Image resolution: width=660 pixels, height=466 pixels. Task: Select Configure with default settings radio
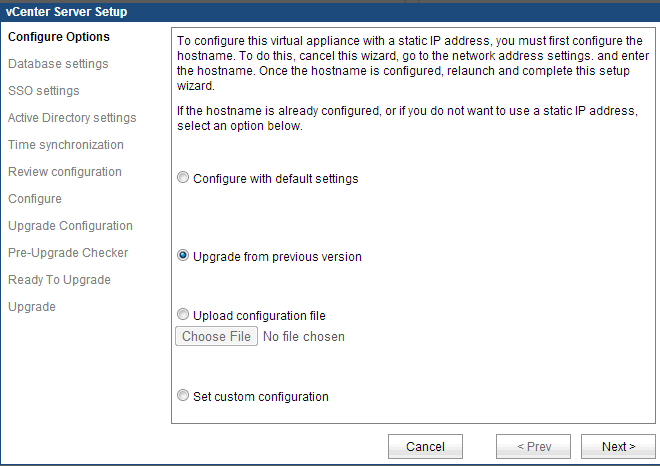[x=182, y=178]
